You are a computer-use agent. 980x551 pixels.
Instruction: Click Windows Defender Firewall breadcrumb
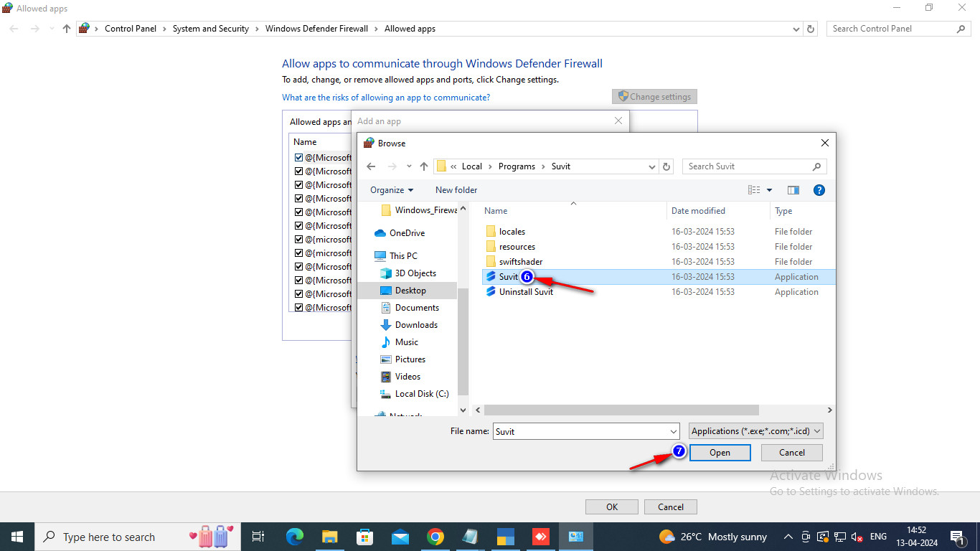pos(316,29)
